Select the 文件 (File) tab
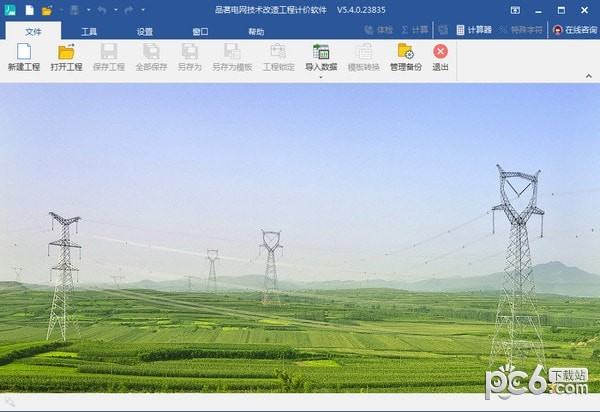This screenshot has height=412, width=600. (33, 31)
